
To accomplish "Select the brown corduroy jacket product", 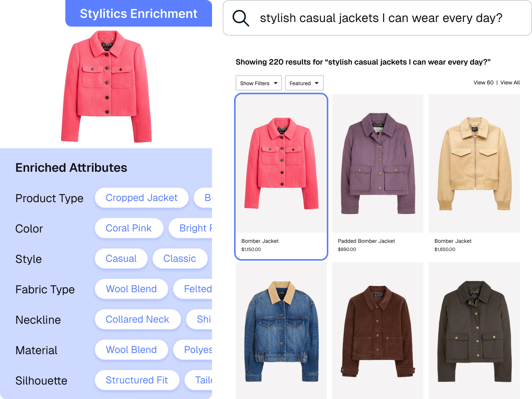I will (378, 331).
